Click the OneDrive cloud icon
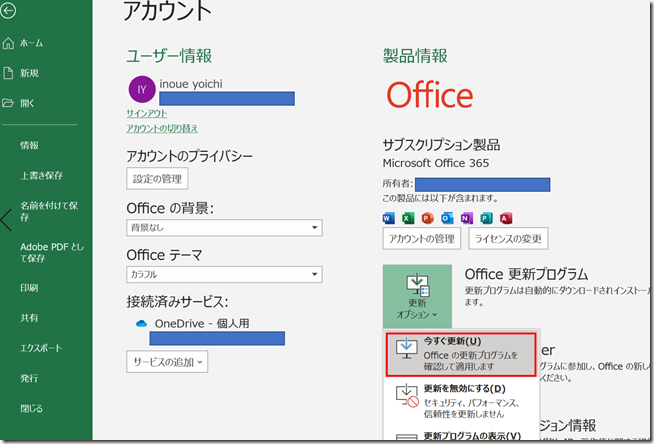The height and width of the screenshot is (444, 654). pos(141,324)
